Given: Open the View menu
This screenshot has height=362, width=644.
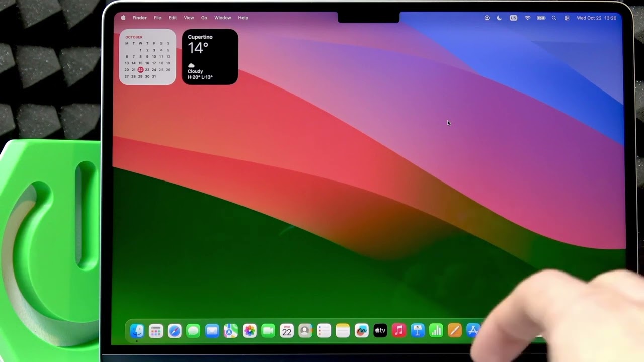Looking at the screenshot, I should click(x=189, y=18).
